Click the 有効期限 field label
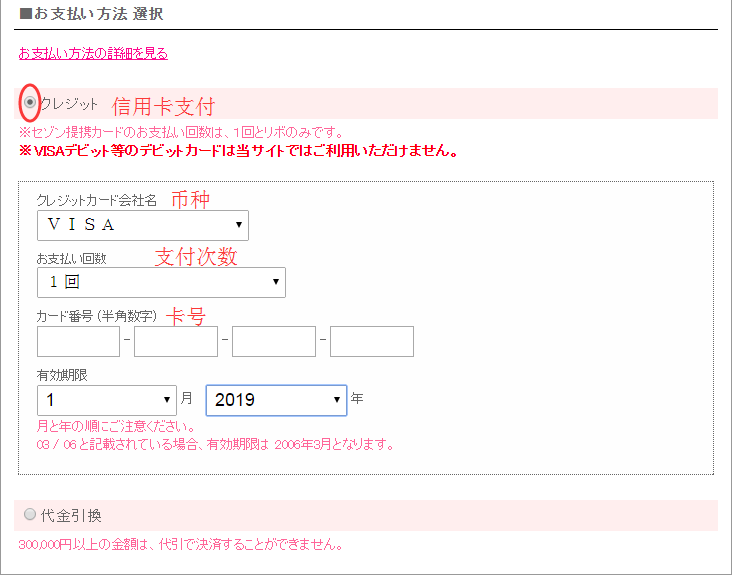 pos(62,374)
